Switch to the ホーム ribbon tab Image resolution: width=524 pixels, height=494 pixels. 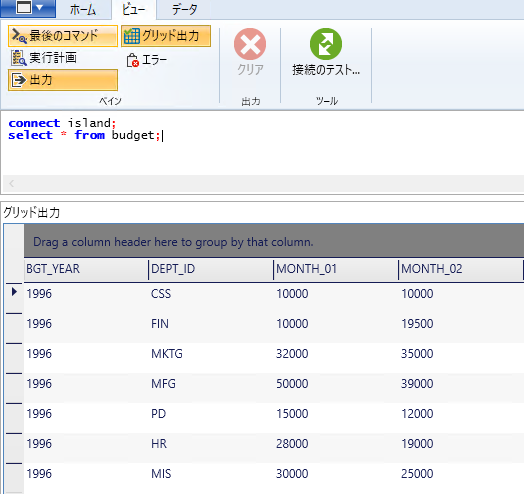tap(83, 9)
